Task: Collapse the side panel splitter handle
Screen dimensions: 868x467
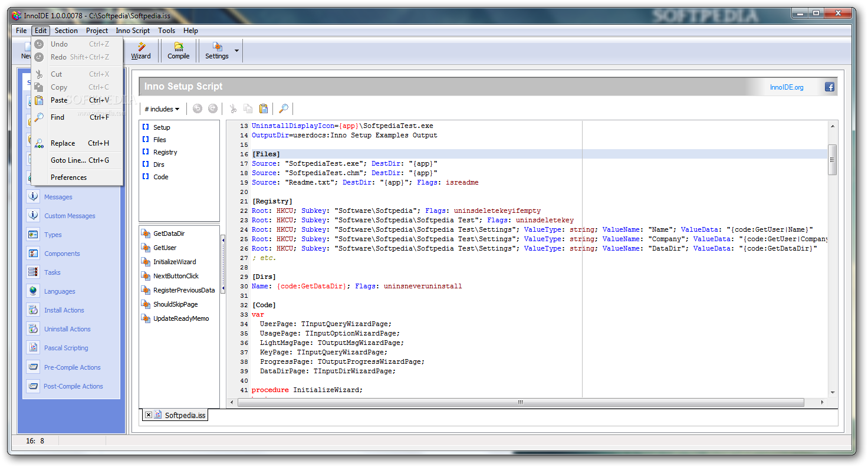Action: [223, 264]
